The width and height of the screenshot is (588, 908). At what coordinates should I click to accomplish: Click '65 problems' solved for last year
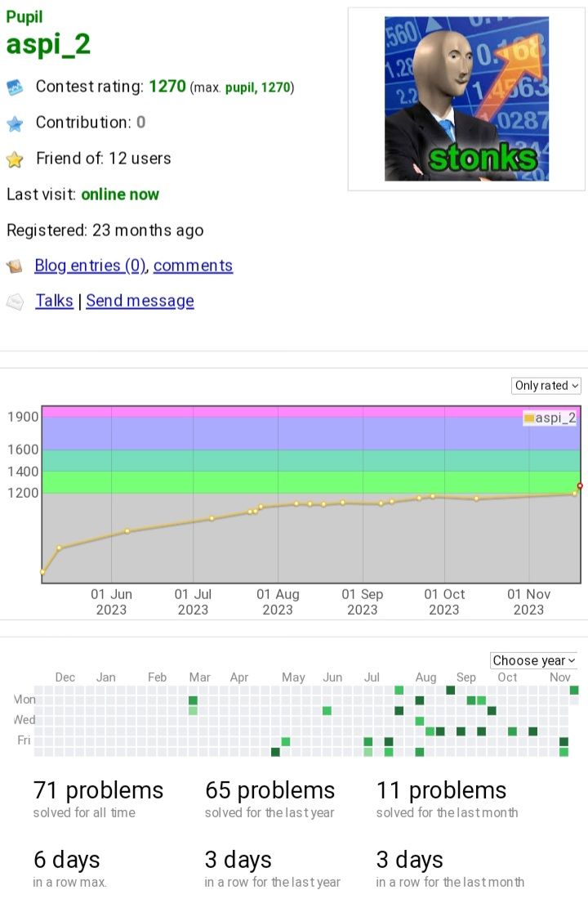click(269, 790)
